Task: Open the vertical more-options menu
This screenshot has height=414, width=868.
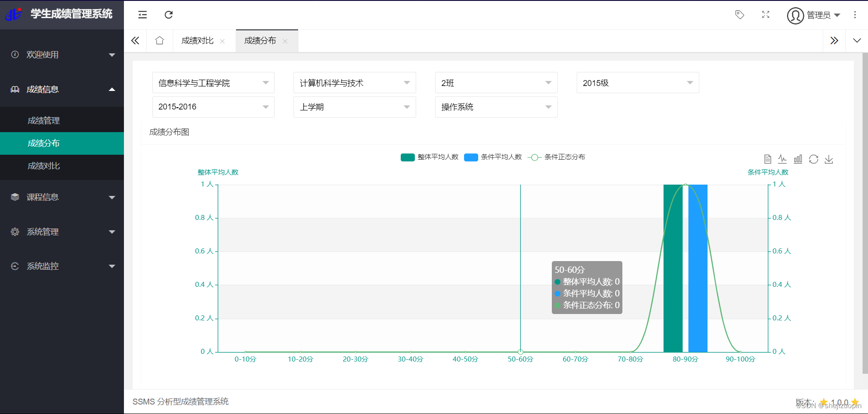Action: [855, 15]
